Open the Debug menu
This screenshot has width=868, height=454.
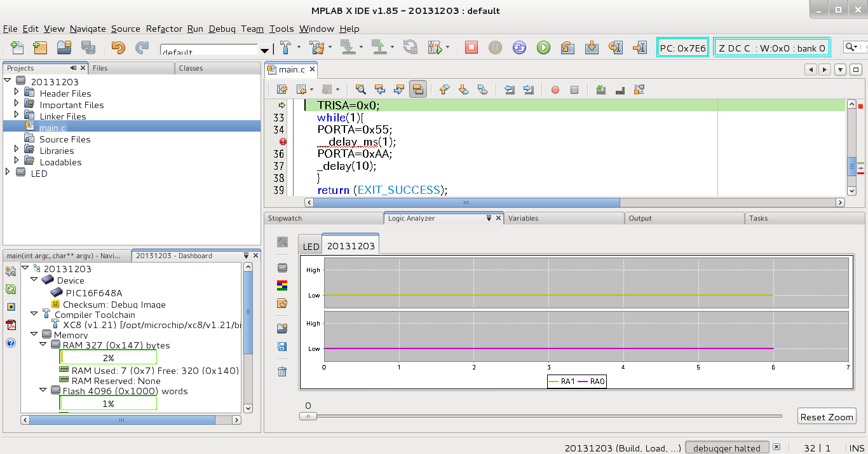(222, 29)
